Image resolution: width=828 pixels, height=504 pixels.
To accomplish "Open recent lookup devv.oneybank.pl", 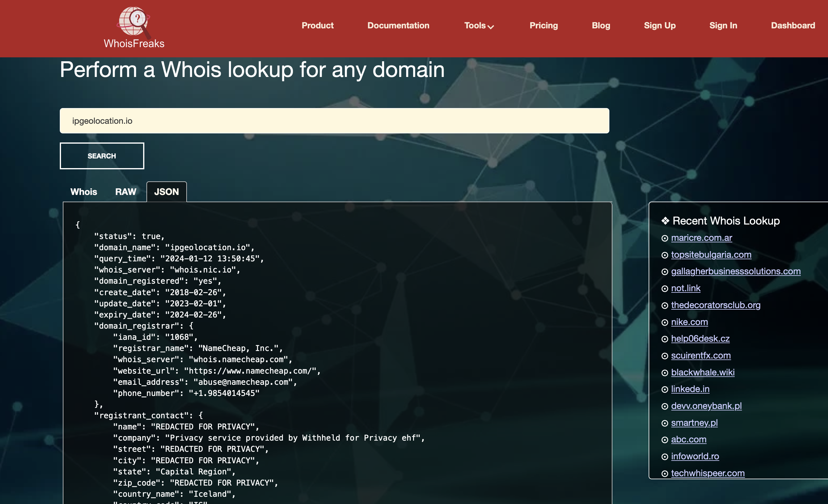I will [706, 406].
